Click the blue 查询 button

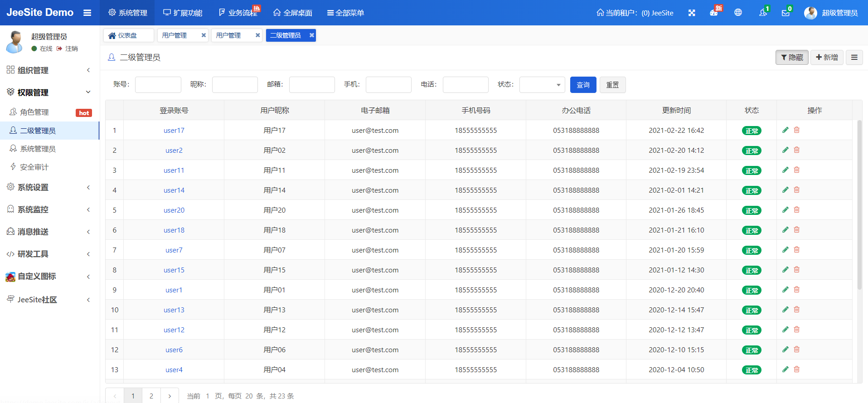[x=583, y=85]
